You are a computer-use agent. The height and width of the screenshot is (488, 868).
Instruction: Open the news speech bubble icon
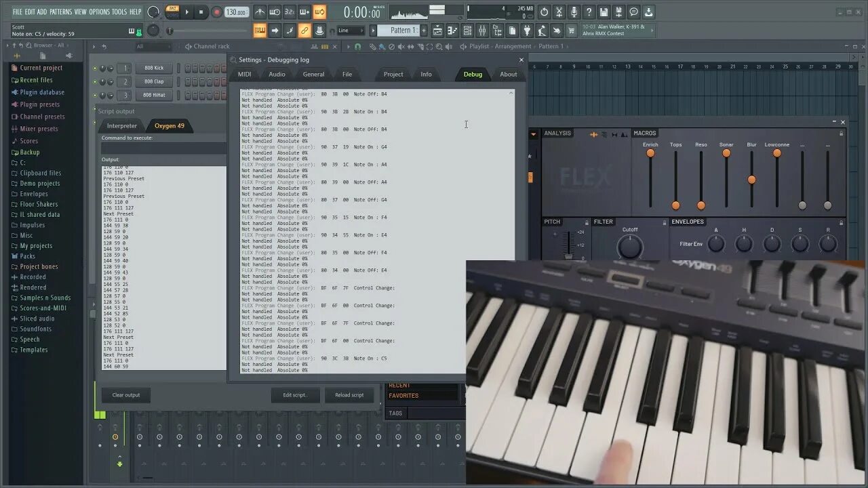point(633,12)
